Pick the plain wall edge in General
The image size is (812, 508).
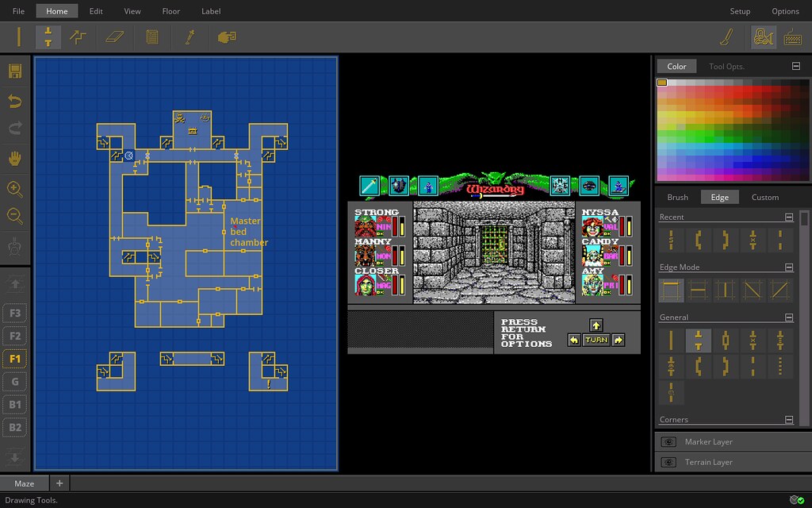tap(671, 341)
